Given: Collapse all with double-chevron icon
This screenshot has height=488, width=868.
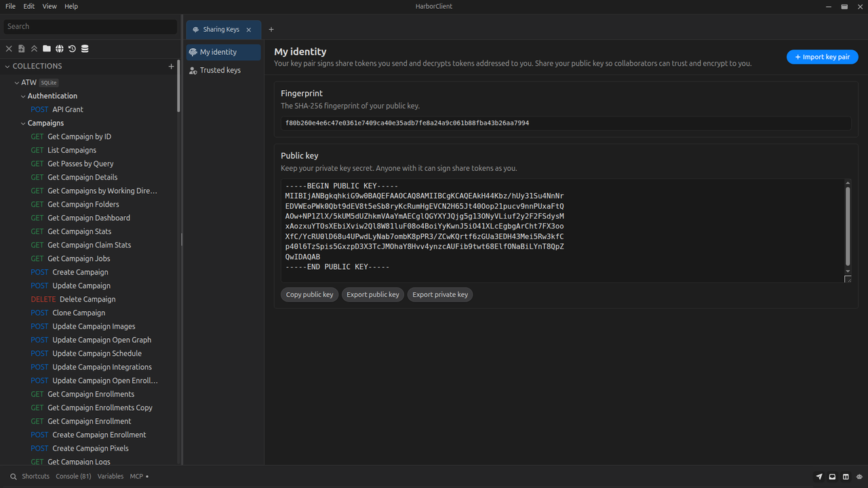Looking at the screenshot, I should point(34,49).
